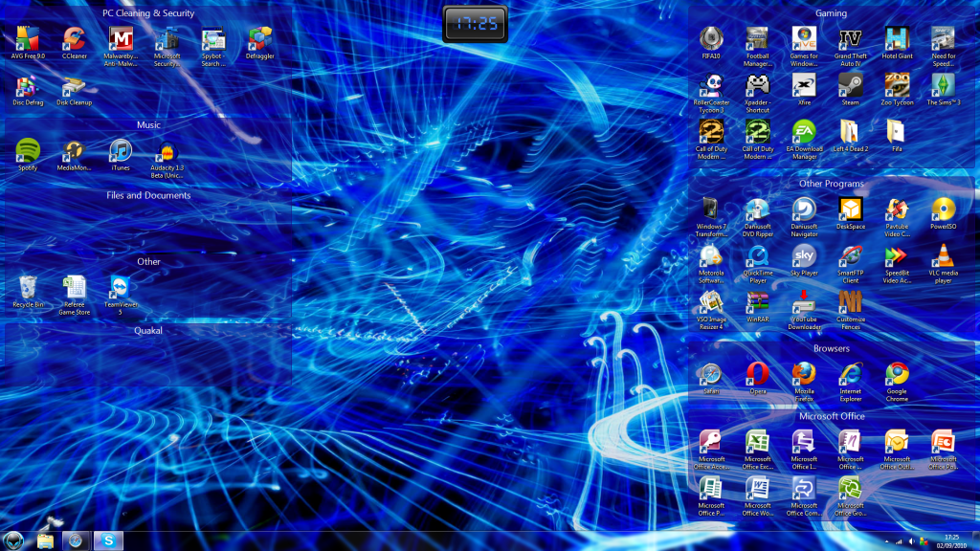Open Google Chrome shortcut
This screenshot has height=551, width=980.
[897, 374]
